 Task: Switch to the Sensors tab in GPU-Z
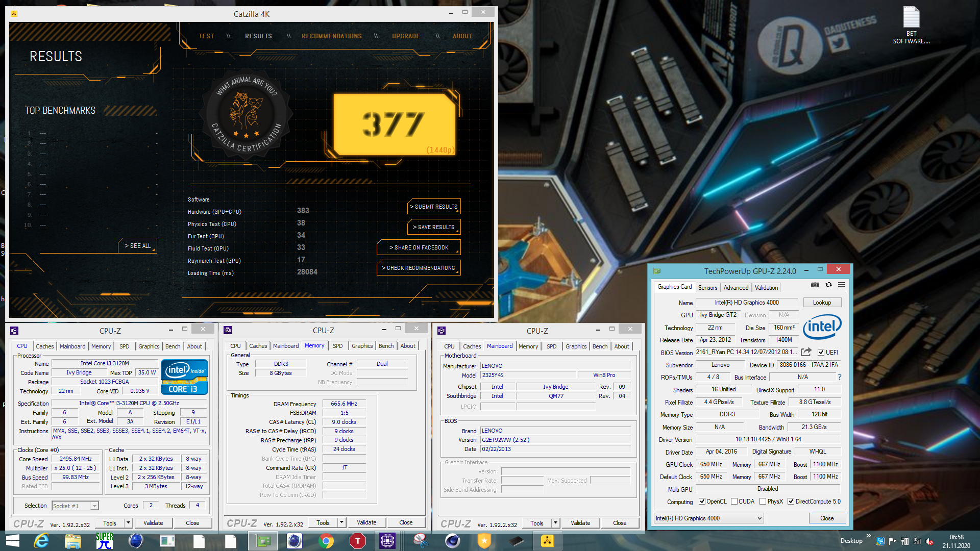[707, 288]
